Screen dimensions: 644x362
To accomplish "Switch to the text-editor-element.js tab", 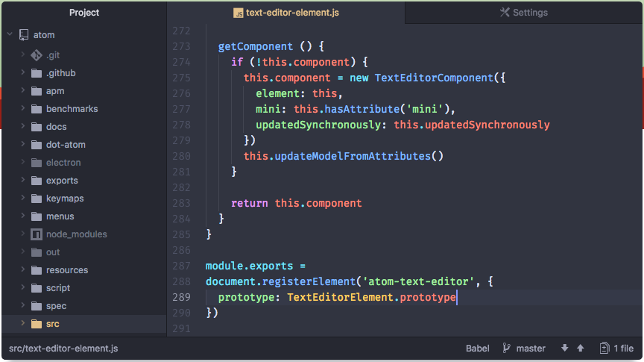I will pos(286,13).
